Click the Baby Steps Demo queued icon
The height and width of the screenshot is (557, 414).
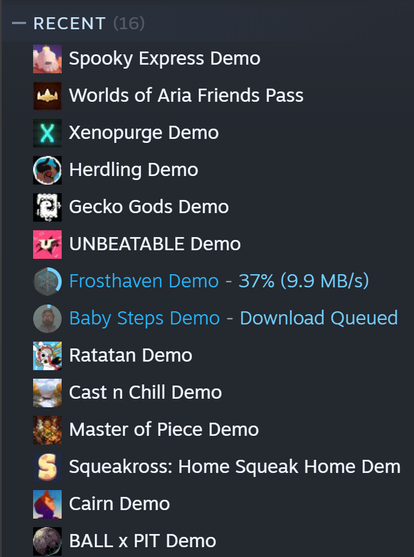pyautogui.click(x=47, y=318)
